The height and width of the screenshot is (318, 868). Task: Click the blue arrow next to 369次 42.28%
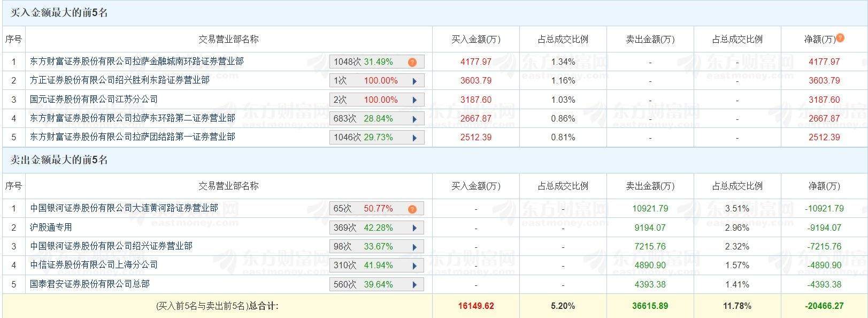tap(414, 228)
